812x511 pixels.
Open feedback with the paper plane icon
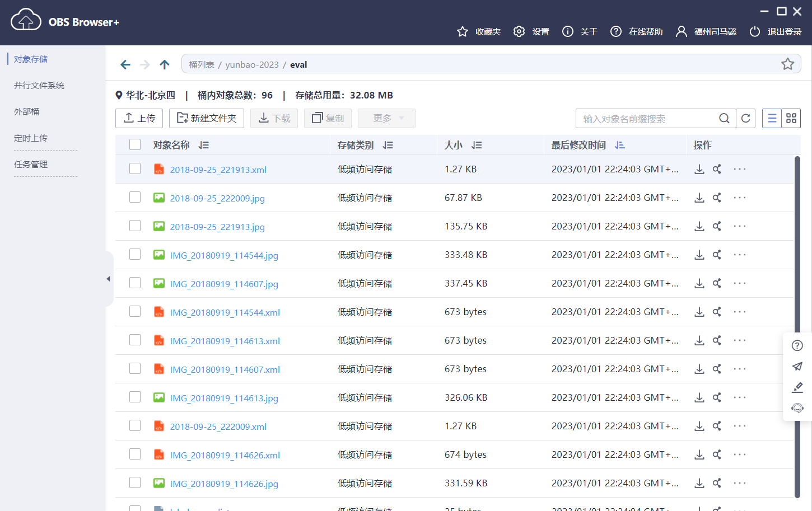[797, 366]
